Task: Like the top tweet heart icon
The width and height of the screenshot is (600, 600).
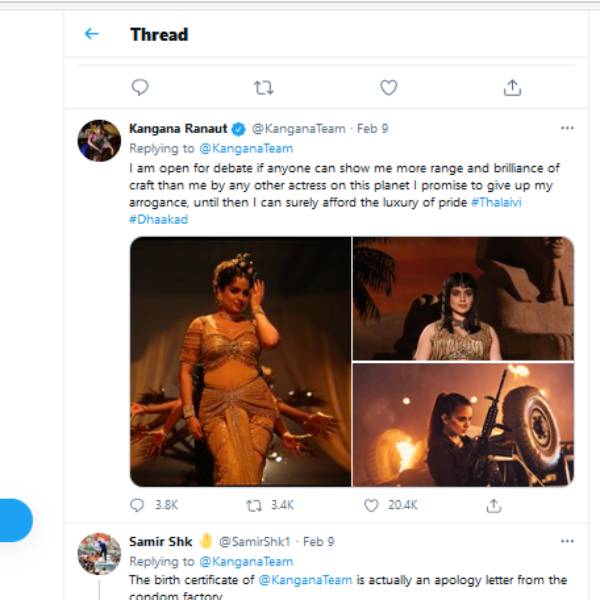Action: (x=388, y=87)
